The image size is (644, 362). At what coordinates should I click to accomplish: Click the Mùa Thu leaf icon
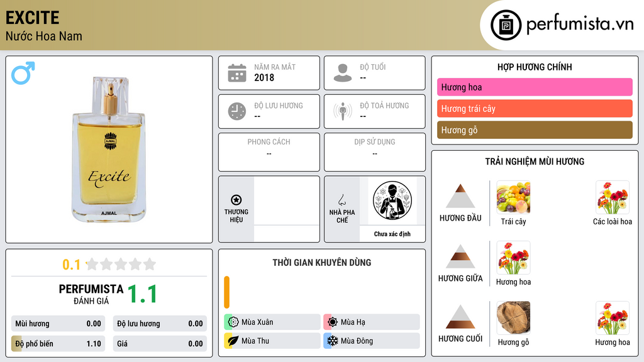tap(233, 341)
